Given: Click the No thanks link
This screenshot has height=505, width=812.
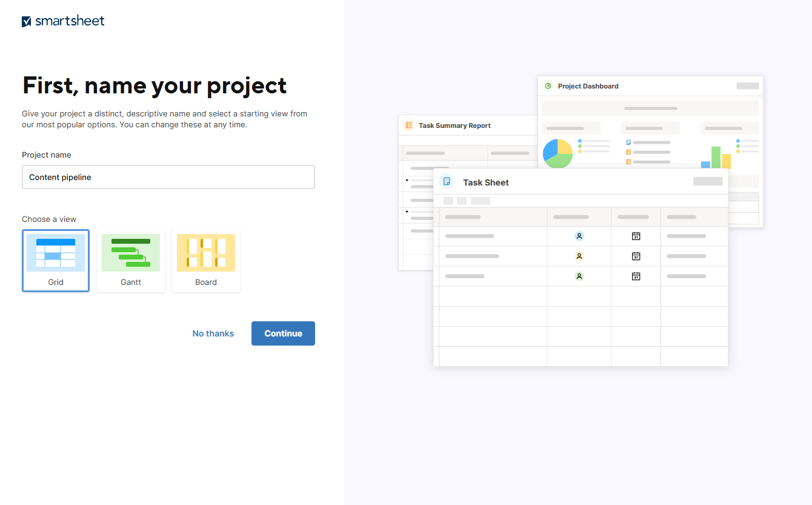Looking at the screenshot, I should (213, 333).
